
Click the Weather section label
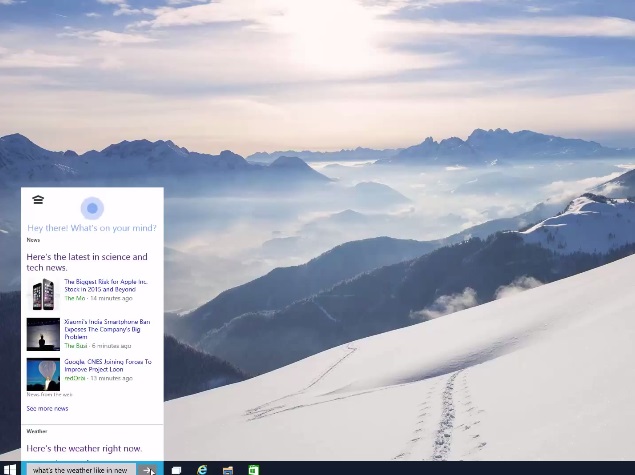(36, 431)
